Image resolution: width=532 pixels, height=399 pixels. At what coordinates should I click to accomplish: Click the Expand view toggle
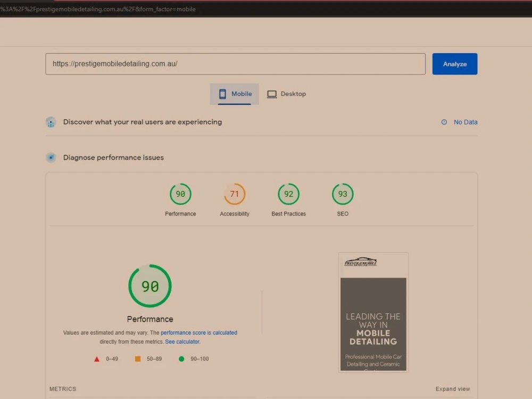pyautogui.click(x=453, y=389)
